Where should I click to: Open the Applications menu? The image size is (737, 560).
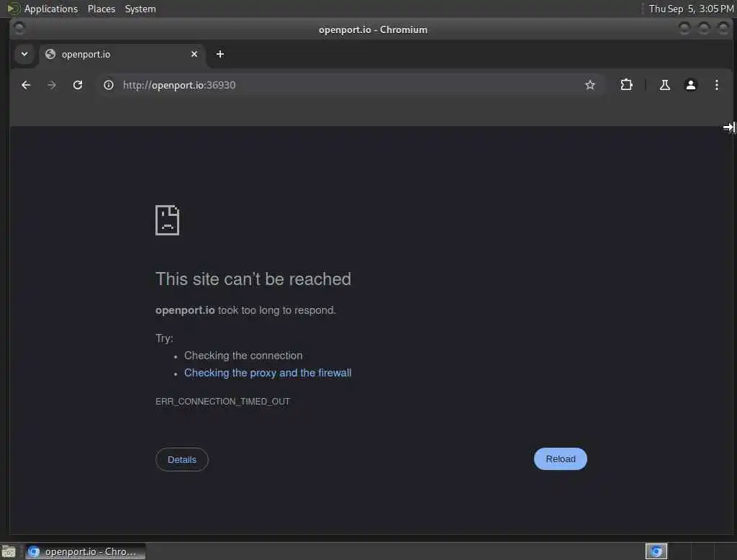pos(51,9)
